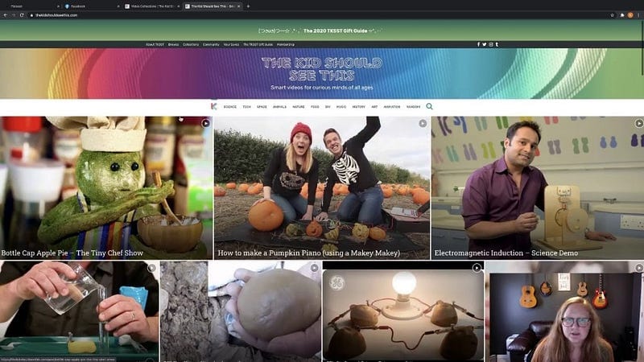
Task: Open the Instagram social icon in header
Action: [490, 44]
